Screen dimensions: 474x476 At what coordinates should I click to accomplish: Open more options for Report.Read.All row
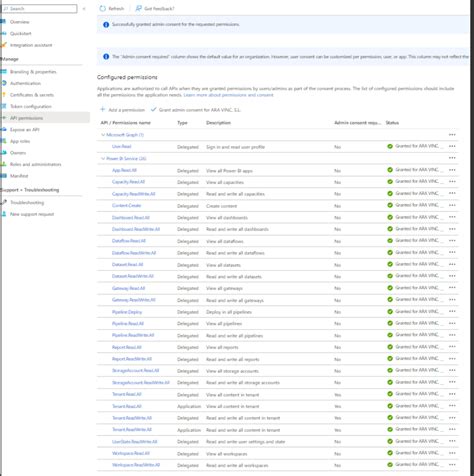(x=452, y=347)
